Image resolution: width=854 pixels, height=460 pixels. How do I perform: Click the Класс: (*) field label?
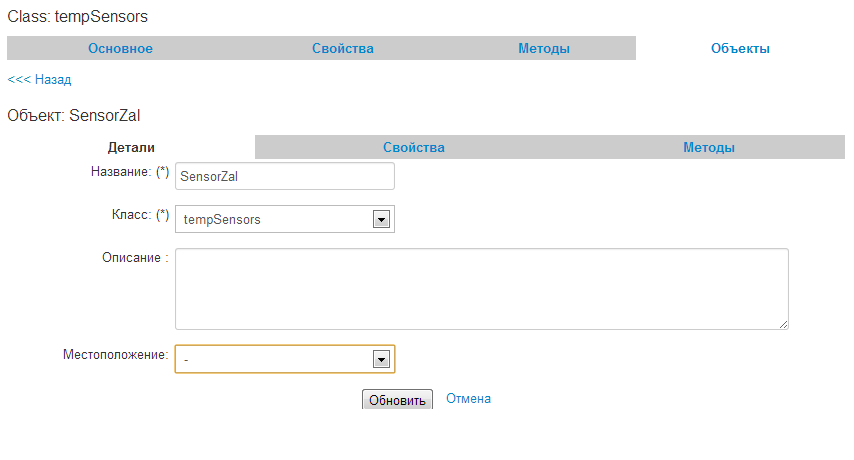tap(135, 214)
